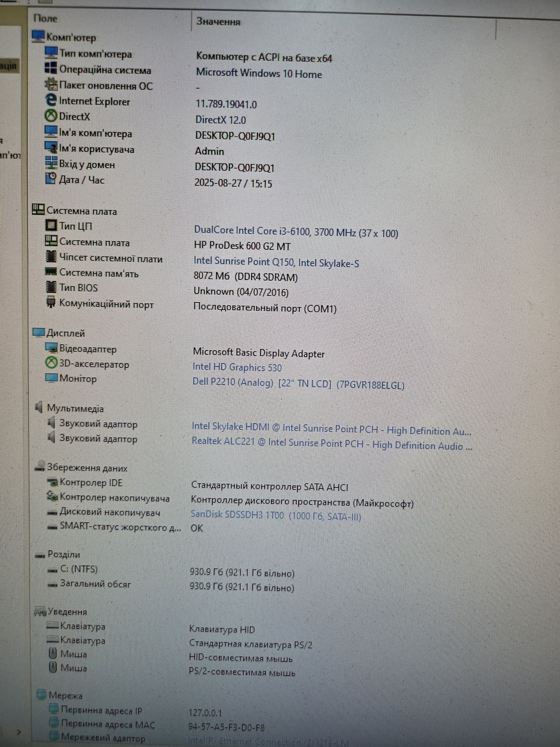Open the DualCore Intel Core i3-6100 link
560x747 pixels.
(x=296, y=232)
